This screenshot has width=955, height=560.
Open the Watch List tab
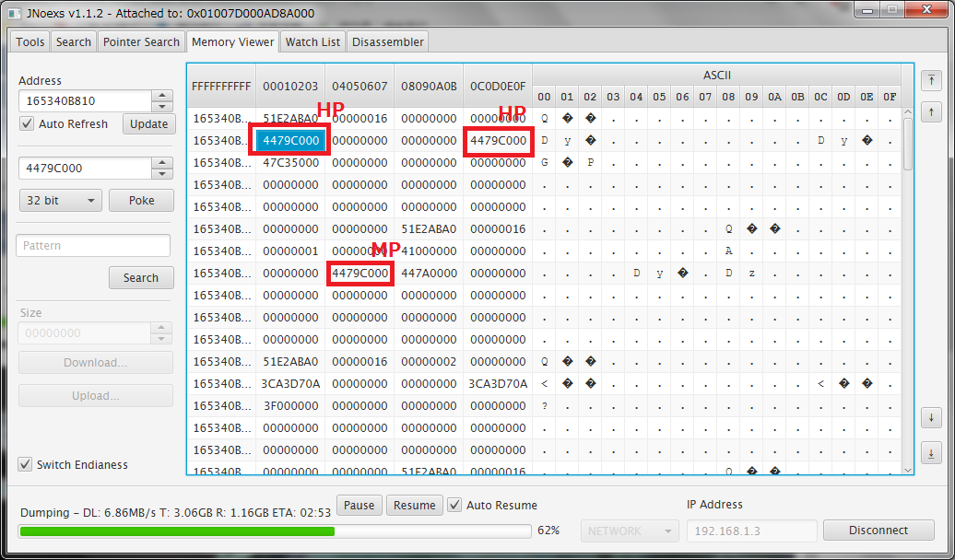(312, 42)
